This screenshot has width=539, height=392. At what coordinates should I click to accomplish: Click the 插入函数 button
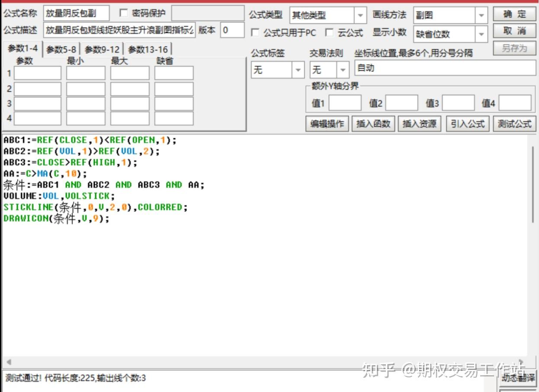coord(373,124)
